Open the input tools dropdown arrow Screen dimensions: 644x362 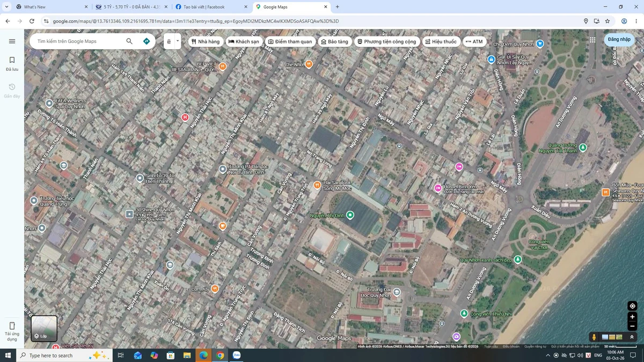(178, 41)
